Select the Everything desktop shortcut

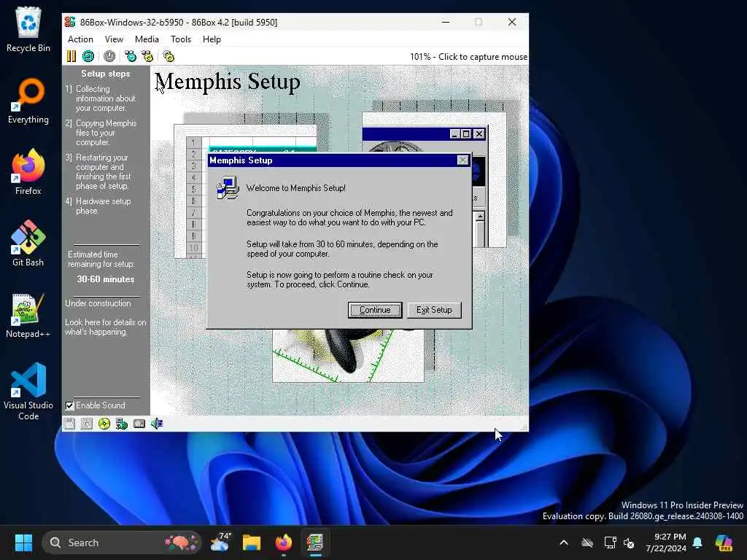click(28, 101)
